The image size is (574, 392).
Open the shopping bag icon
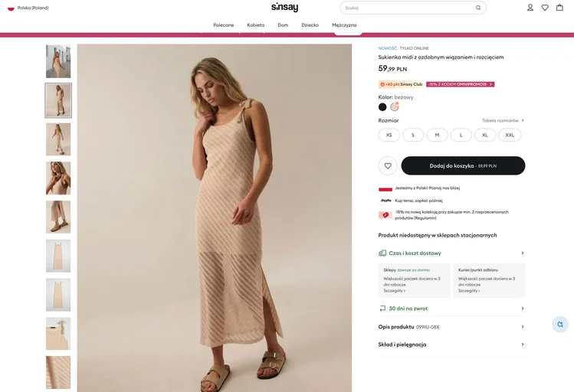[559, 8]
